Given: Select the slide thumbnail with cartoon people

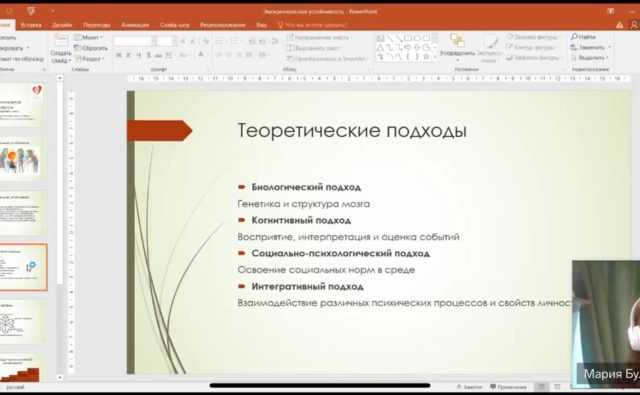Looking at the screenshot, I should 22,159.
